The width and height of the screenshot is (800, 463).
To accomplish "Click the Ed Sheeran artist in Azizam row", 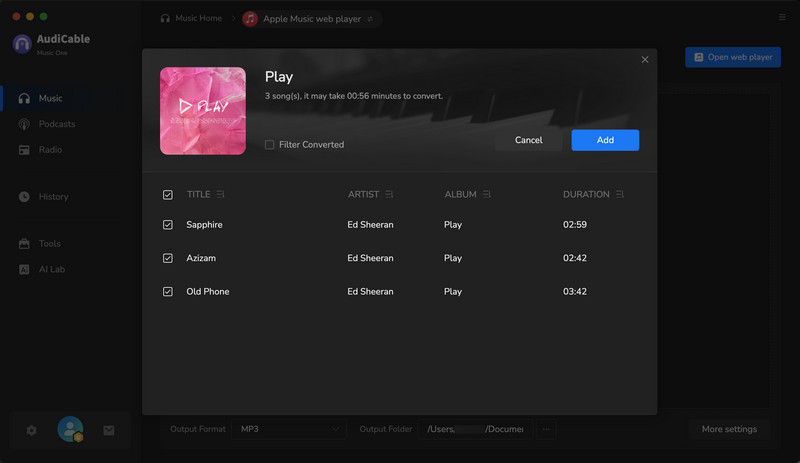I will [370, 258].
